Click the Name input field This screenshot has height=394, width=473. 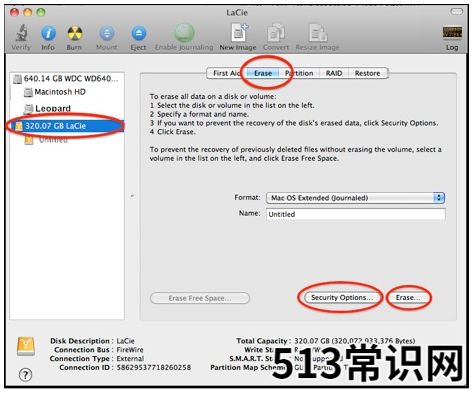(355, 214)
